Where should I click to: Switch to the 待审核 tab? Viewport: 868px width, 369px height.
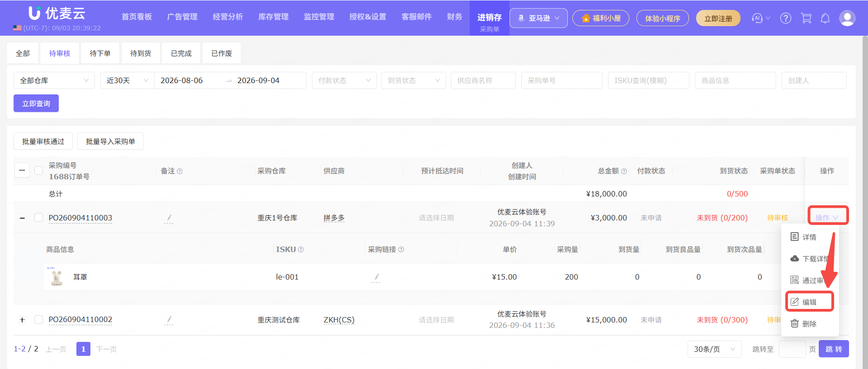click(60, 53)
